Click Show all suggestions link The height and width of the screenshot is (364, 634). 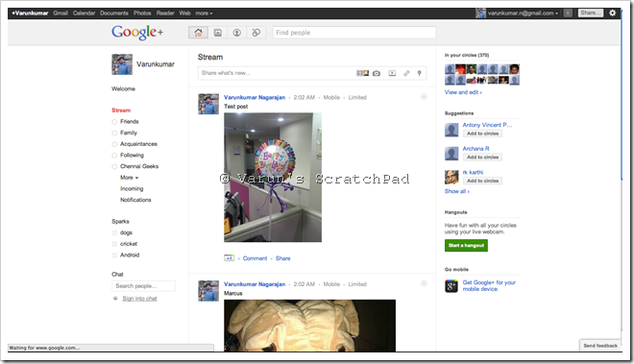pyautogui.click(x=457, y=191)
